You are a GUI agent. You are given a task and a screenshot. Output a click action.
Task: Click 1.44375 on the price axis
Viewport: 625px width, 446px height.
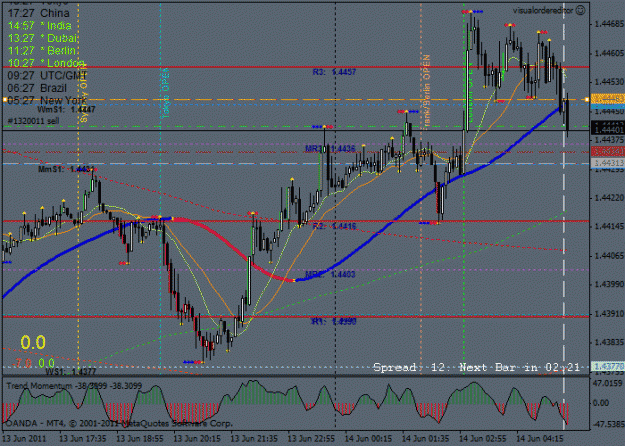pyautogui.click(x=609, y=139)
